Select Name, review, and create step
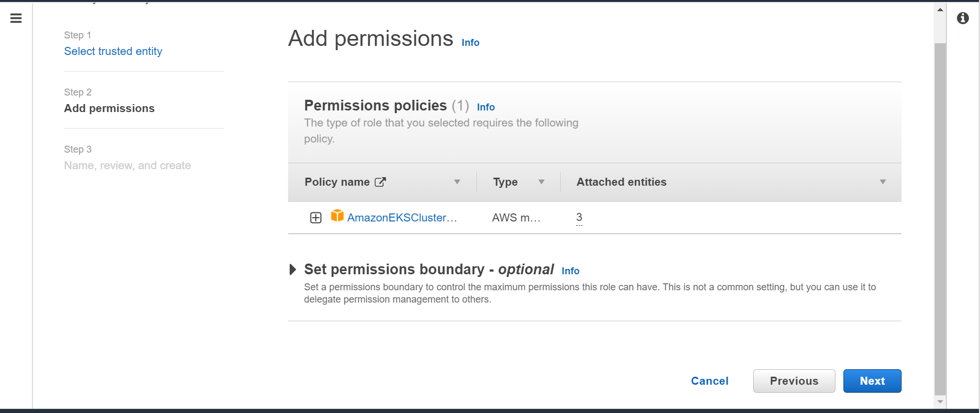Screen dimensions: 980x413 pyautogui.click(x=128, y=165)
